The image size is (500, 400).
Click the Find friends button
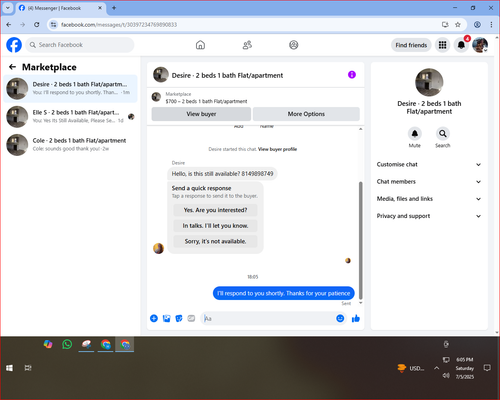(x=411, y=45)
